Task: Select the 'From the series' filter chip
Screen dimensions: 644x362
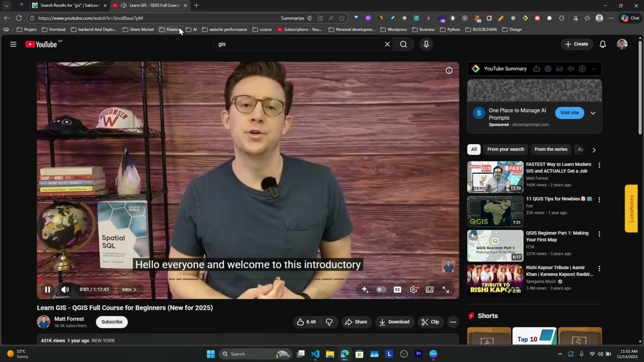Action: [x=550, y=149]
